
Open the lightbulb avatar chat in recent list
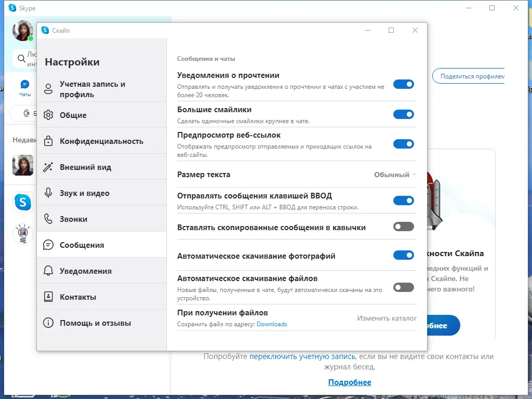[x=23, y=234]
